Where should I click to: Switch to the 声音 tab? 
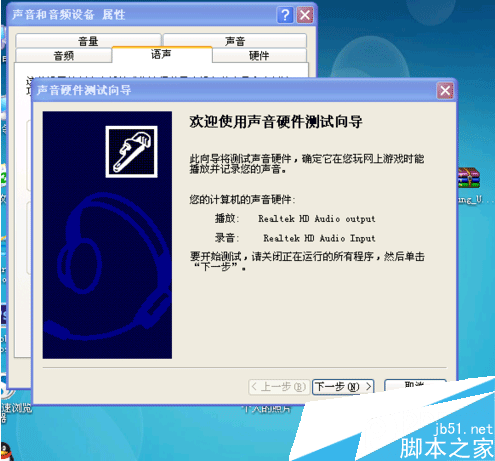235,41
